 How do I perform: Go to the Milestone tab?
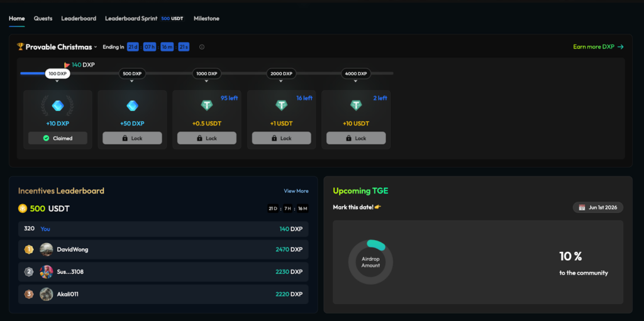(206, 19)
